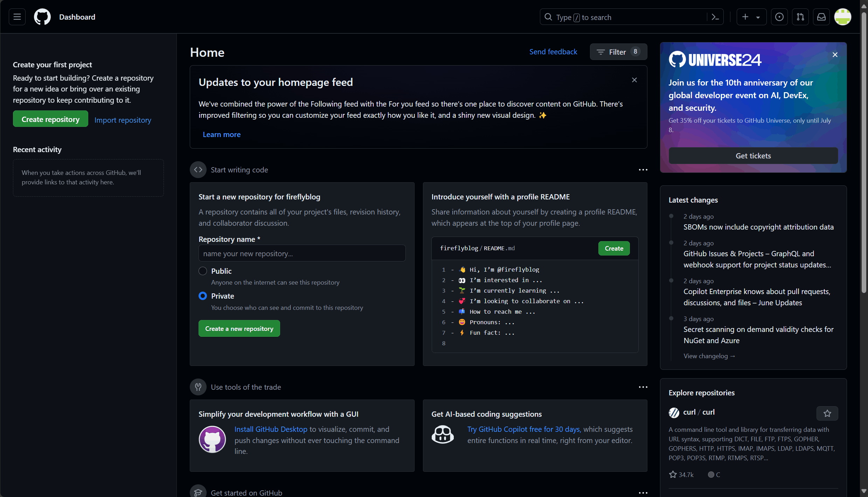Open options menu for Get started section
The width and height of the screenshot is (868, 497).
[x=643, y=493]
